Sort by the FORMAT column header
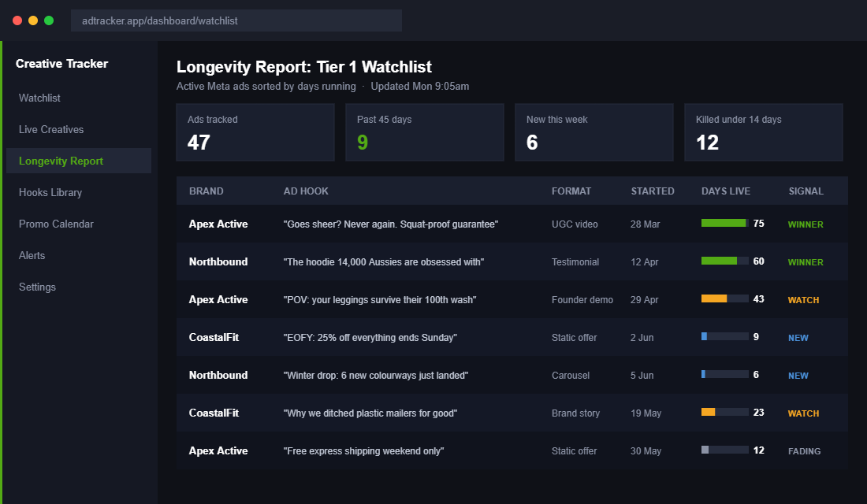Viewport: 867px width, 504px height. tap(571, 191)
